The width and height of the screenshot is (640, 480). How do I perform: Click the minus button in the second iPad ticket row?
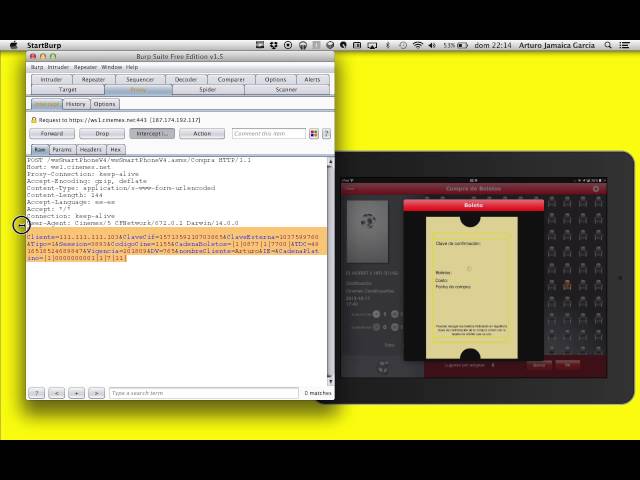pos(376,327)
